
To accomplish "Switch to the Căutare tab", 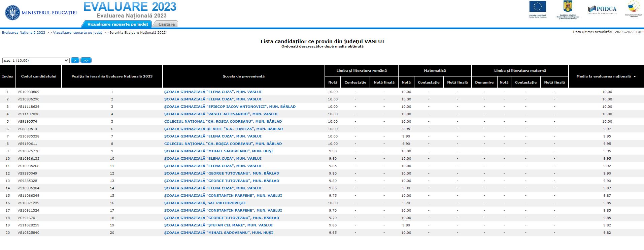I will pyautogui.click(x=166, y=24).
